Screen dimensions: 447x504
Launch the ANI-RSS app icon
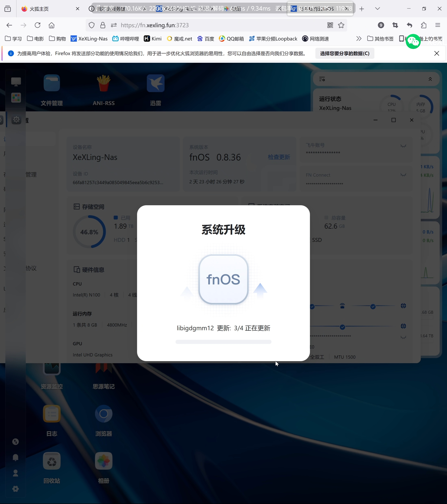(x=104, y=83)
